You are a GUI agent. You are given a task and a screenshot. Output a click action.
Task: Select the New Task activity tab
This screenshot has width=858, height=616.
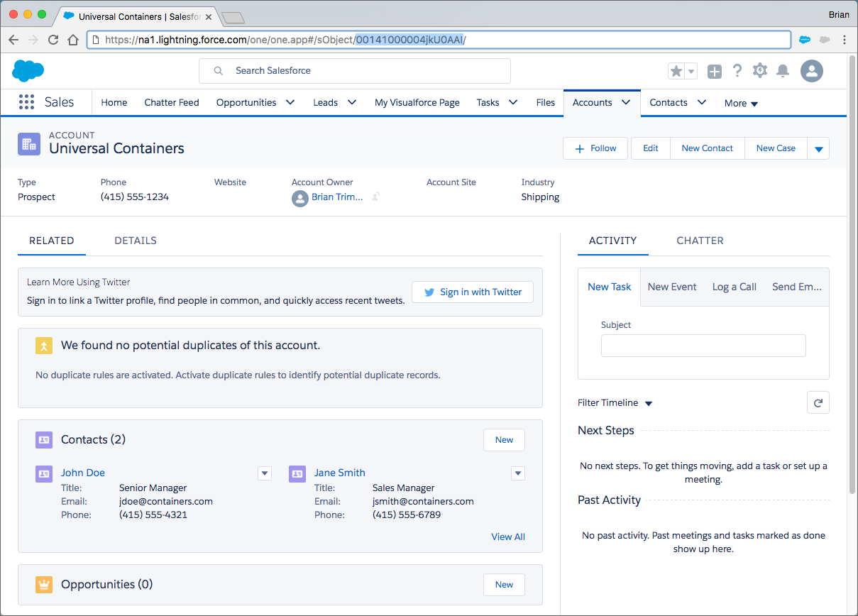pos(610,287)
